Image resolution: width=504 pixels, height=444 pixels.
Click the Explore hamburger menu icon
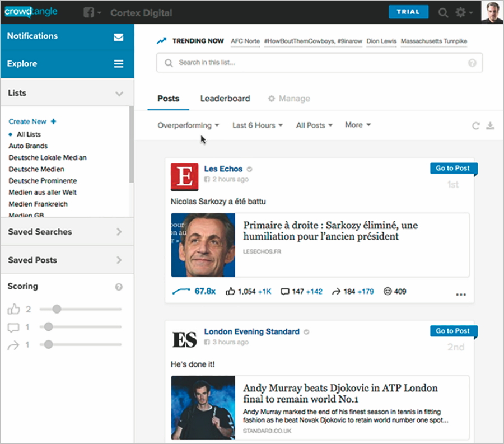tap(119, 64)
